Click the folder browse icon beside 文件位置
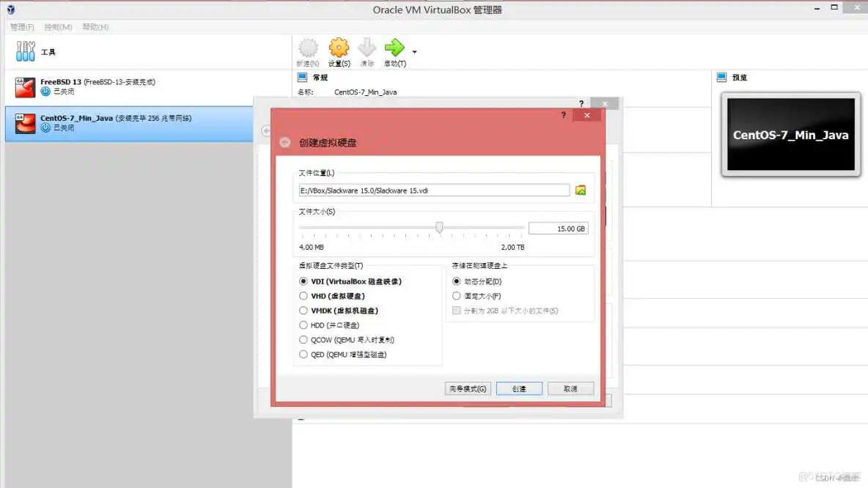 pyautogui.click(x=581, y=189)
